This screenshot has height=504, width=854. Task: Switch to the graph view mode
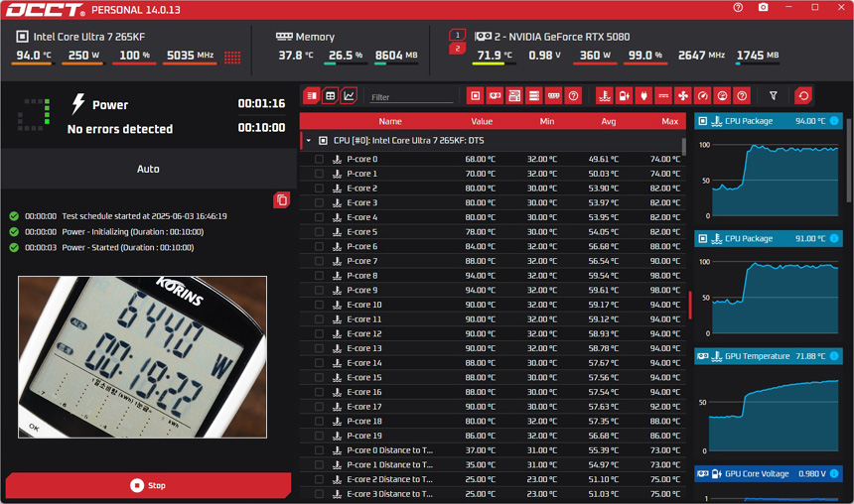(x=349, y=96)
